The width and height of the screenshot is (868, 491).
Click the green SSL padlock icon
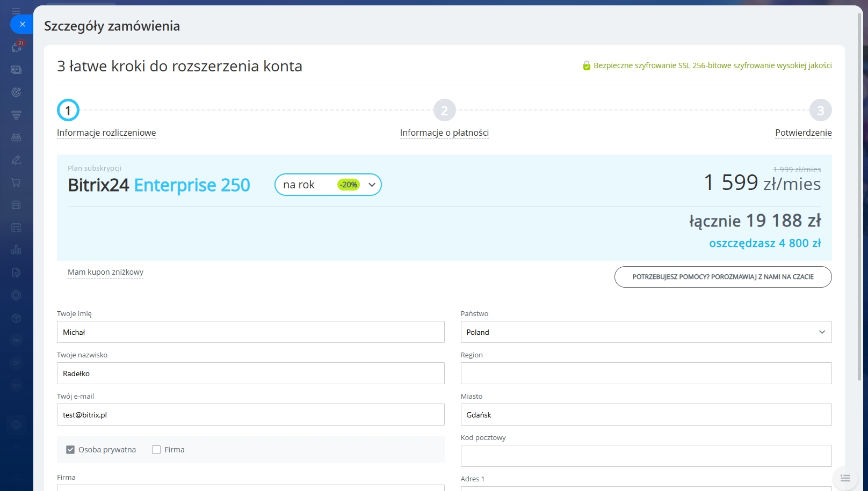pyautogui.click(x=587, y=65)
